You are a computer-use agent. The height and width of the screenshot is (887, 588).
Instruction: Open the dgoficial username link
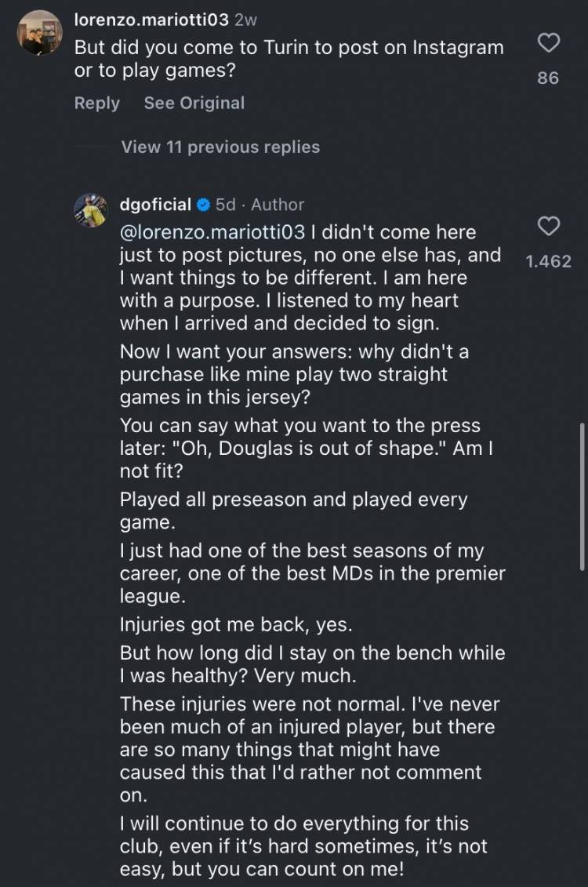pos(155,205)
